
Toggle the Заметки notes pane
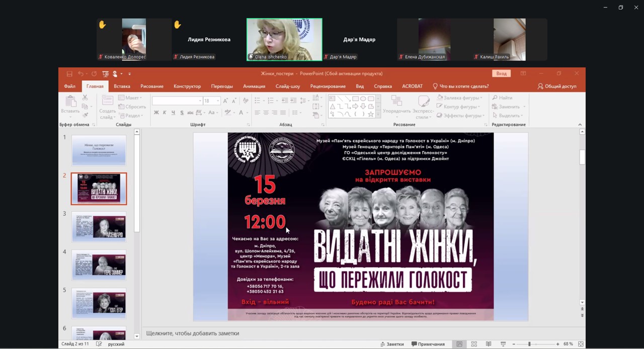[x=392, y=344]
